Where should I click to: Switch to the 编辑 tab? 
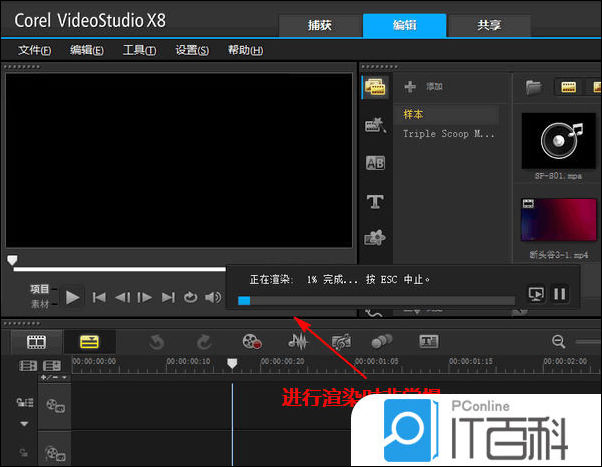coord(404,25)
